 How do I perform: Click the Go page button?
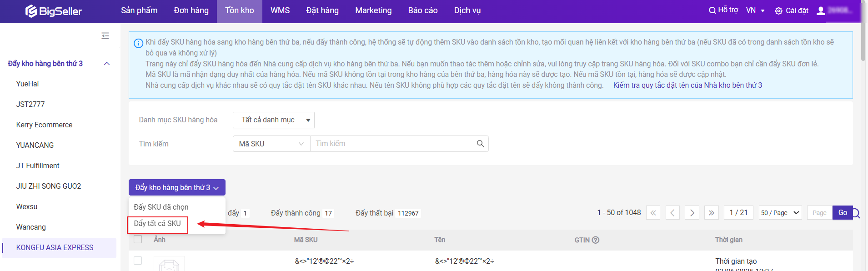843,212
